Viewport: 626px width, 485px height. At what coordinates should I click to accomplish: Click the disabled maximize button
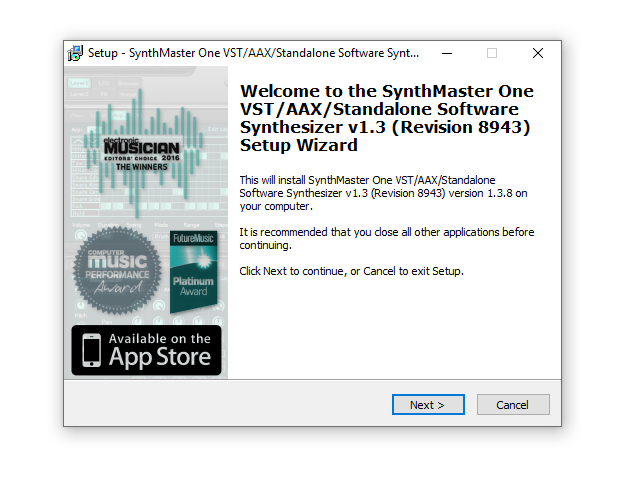coord(492,53)
